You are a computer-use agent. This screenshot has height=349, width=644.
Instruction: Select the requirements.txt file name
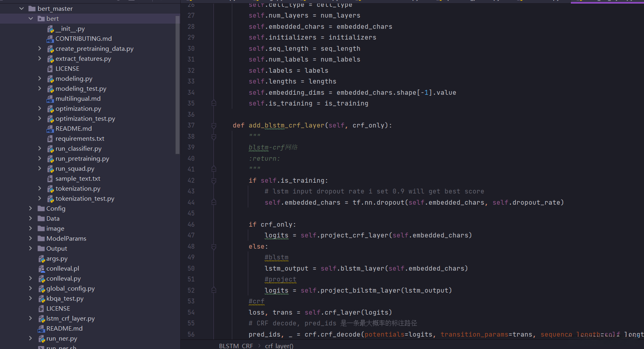click(80, 139)
